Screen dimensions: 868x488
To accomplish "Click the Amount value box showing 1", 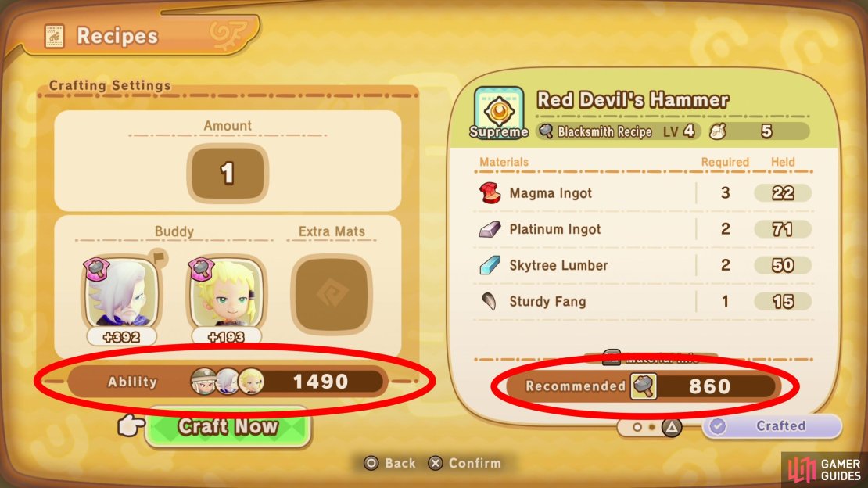I will pos(228,173).
